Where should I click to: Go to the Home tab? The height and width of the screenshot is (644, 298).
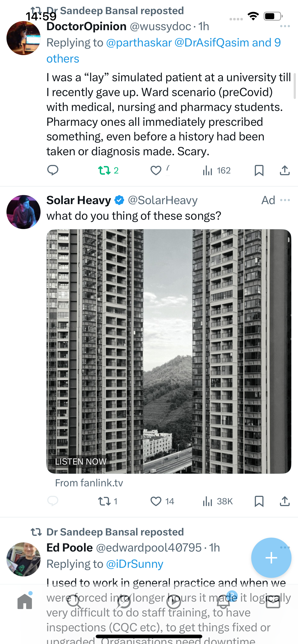25,602
